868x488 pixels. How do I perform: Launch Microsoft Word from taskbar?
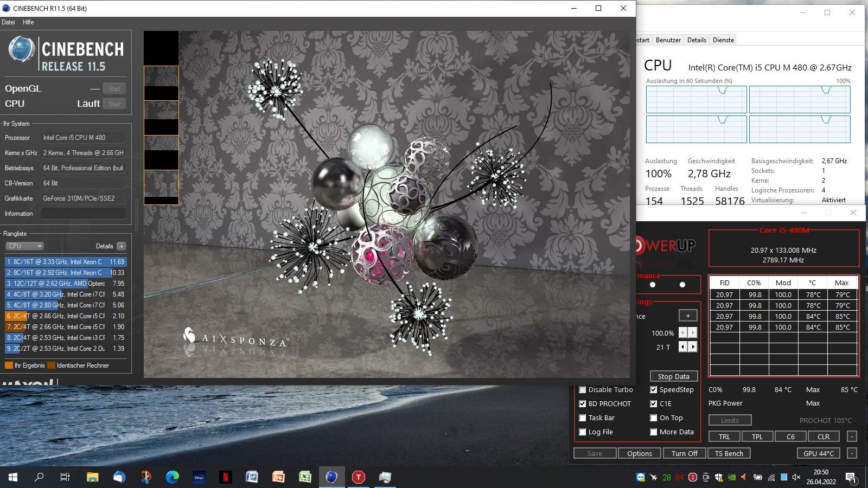tap(252, 477)
